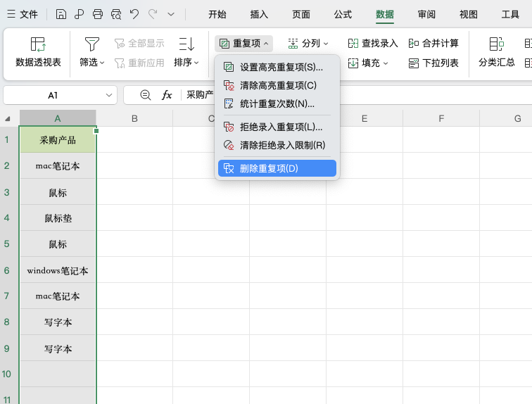
Task: Click the 筛选 funnel icon
Action: click(92, 44)
